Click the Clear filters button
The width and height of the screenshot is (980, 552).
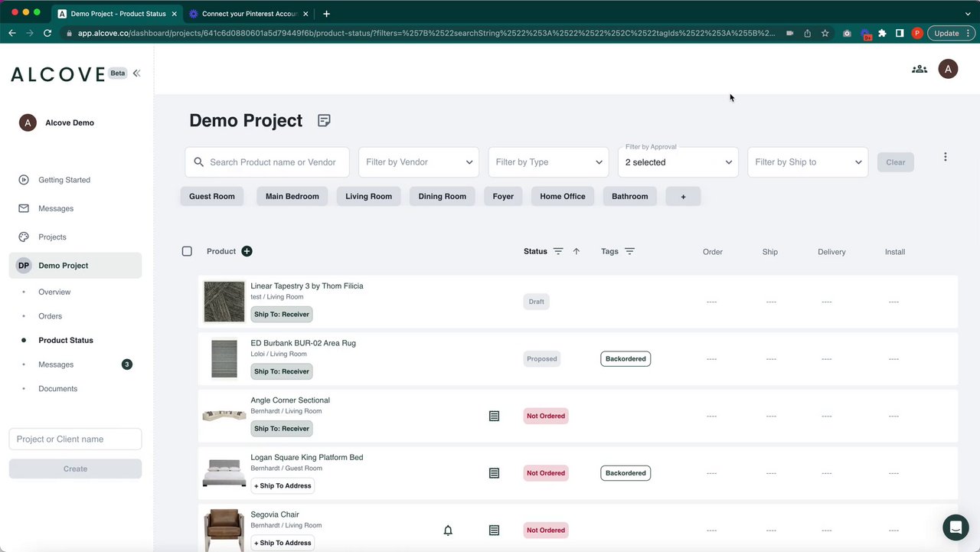pos(895,162)
